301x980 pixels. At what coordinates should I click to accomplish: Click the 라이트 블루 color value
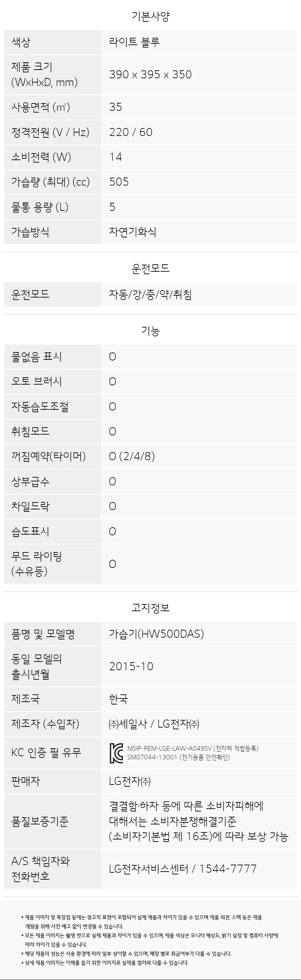134,42
